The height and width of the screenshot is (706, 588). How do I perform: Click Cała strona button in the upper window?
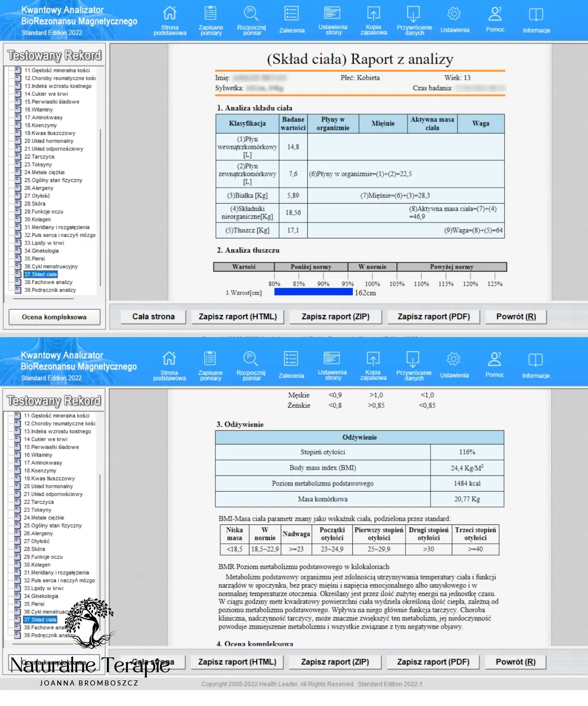[153, 317]
